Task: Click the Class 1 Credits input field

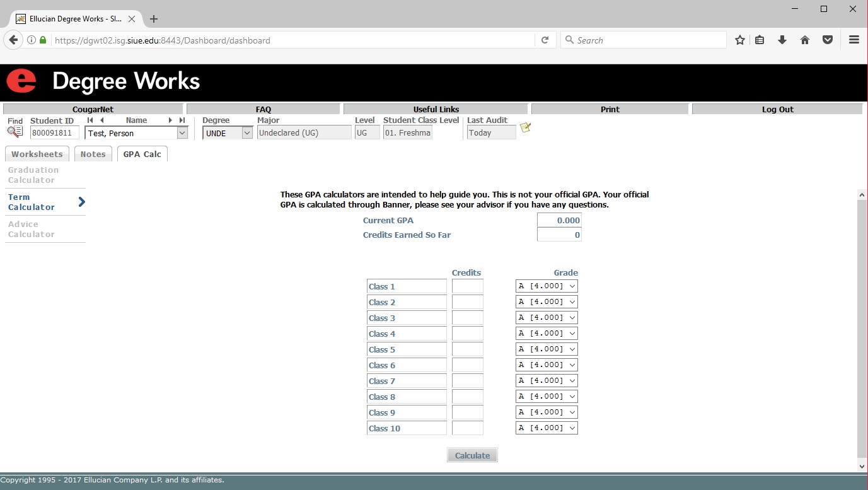Action: tap(467, 286)
